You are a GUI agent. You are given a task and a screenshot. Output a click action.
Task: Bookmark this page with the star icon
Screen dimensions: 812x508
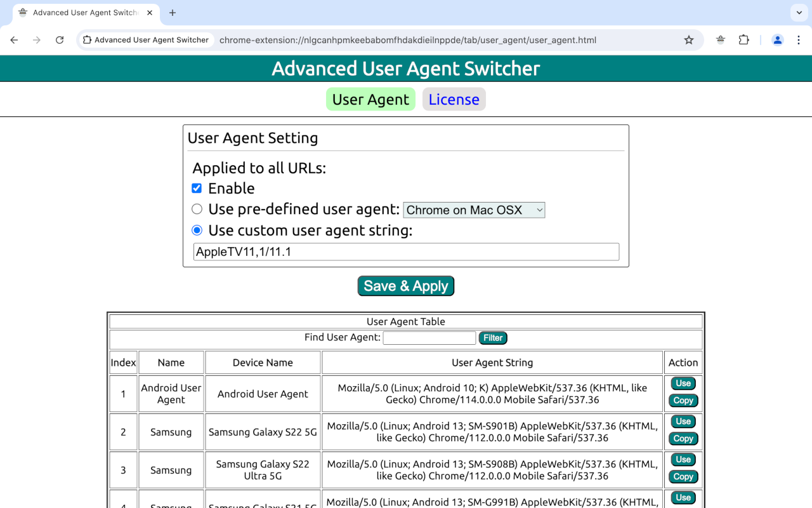689,39
